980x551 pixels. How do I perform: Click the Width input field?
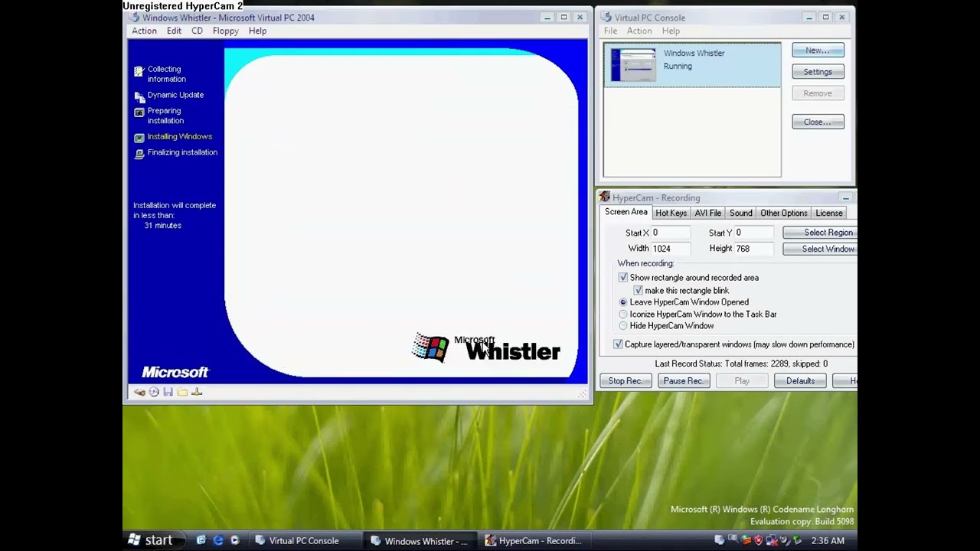[x=671, y=249]
